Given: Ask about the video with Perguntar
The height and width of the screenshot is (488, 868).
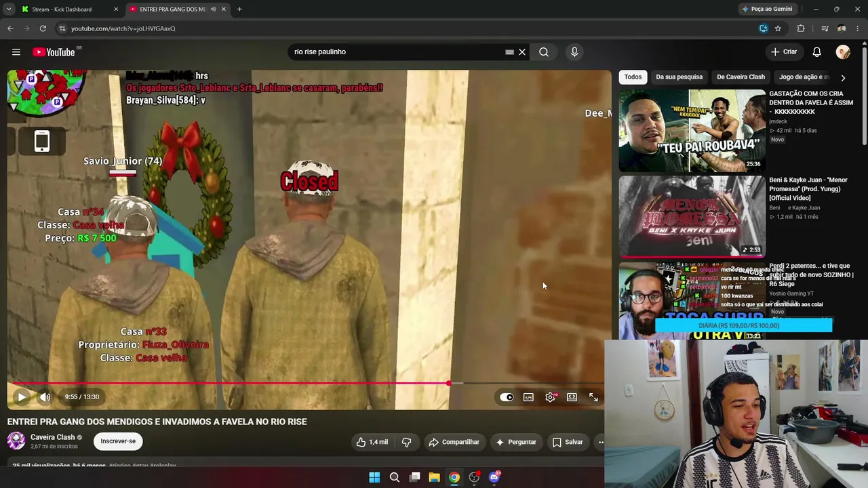Looking at the screenshot, I should point(516,442).
